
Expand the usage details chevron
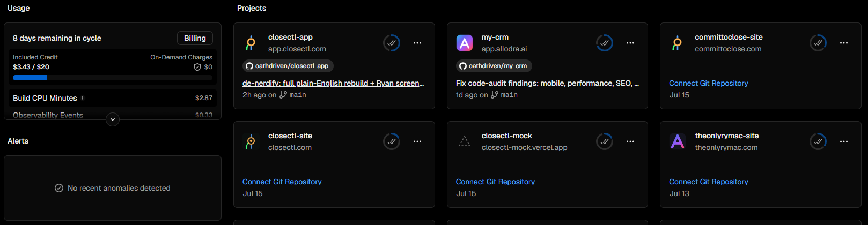click(x=113, y=119)
